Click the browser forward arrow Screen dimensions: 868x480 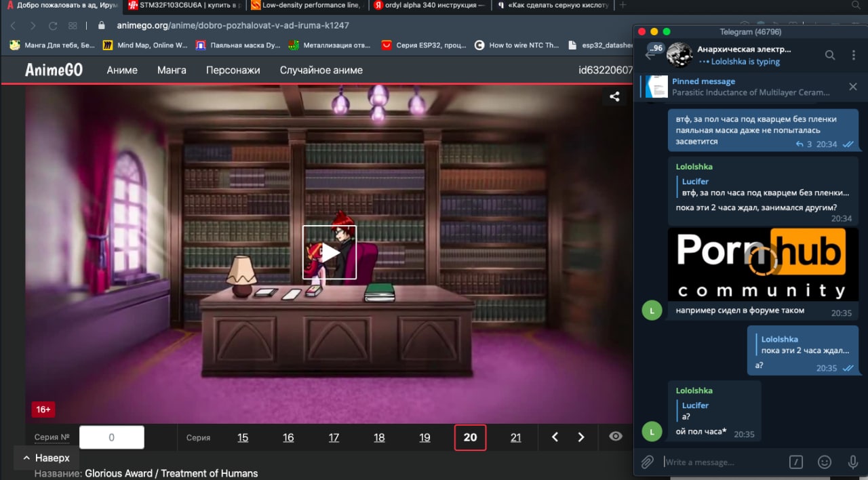point(33,26)
